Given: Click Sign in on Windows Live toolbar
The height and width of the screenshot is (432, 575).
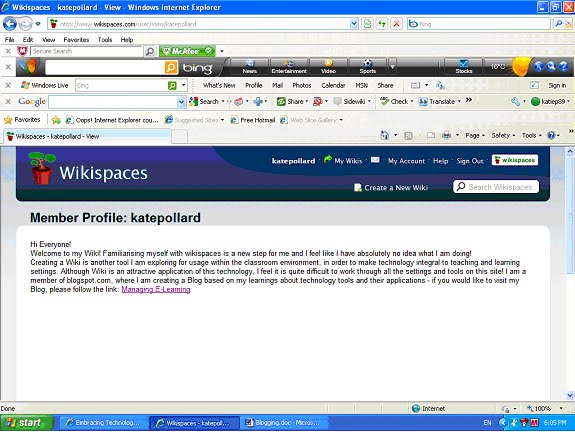Looking at the screenshot, I should tap(557, 85).
